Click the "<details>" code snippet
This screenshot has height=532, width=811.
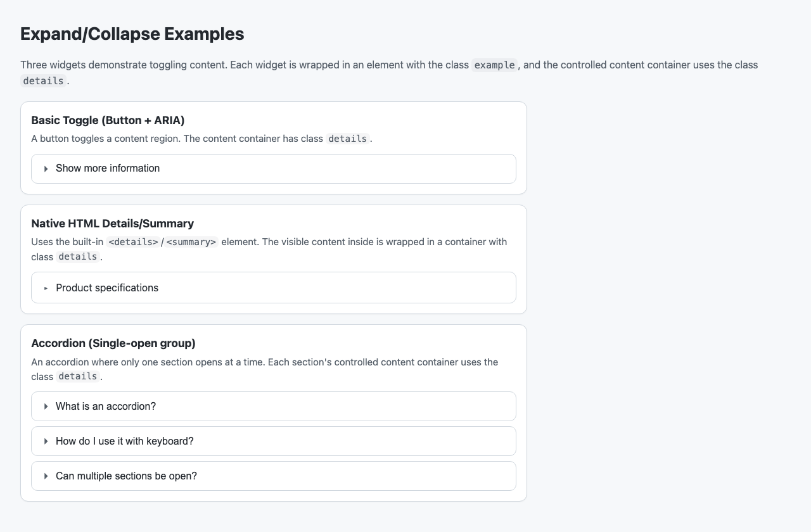133,241
